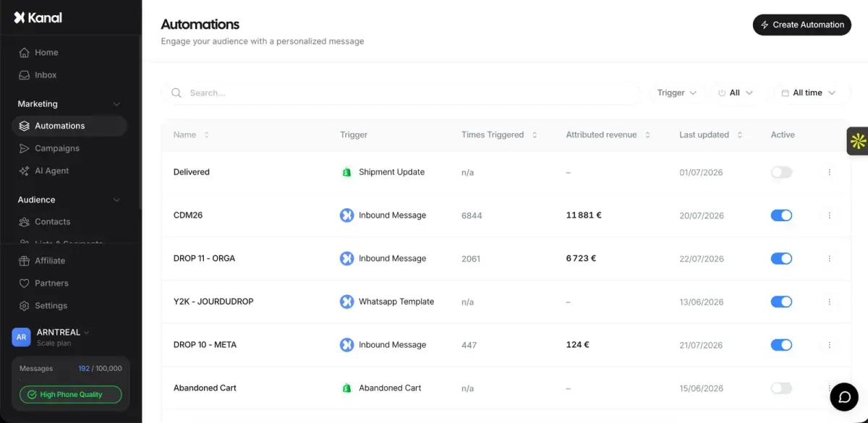Click the magnifier icon in search bar
This screenshot has width=868, height=423.
pos(176,93)
